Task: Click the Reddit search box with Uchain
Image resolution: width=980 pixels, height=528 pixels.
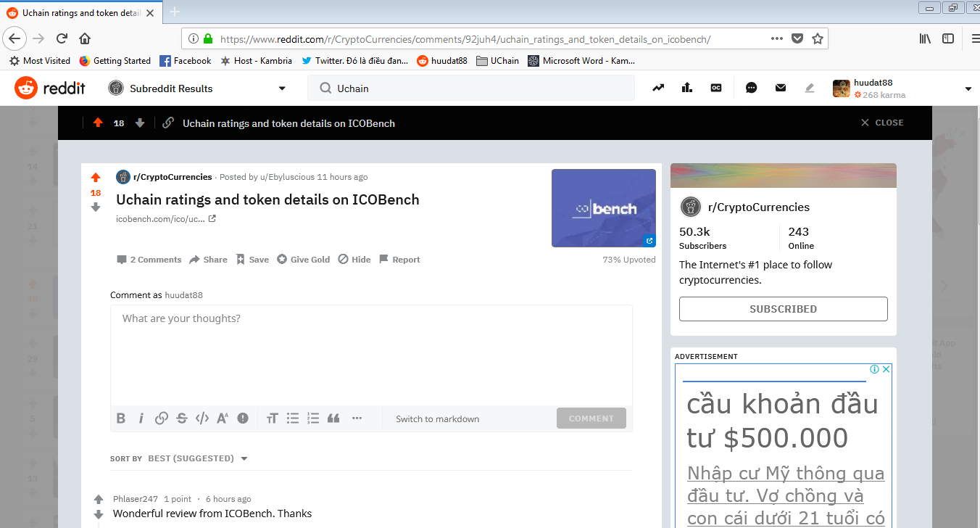Action: [x=471, y=88]
